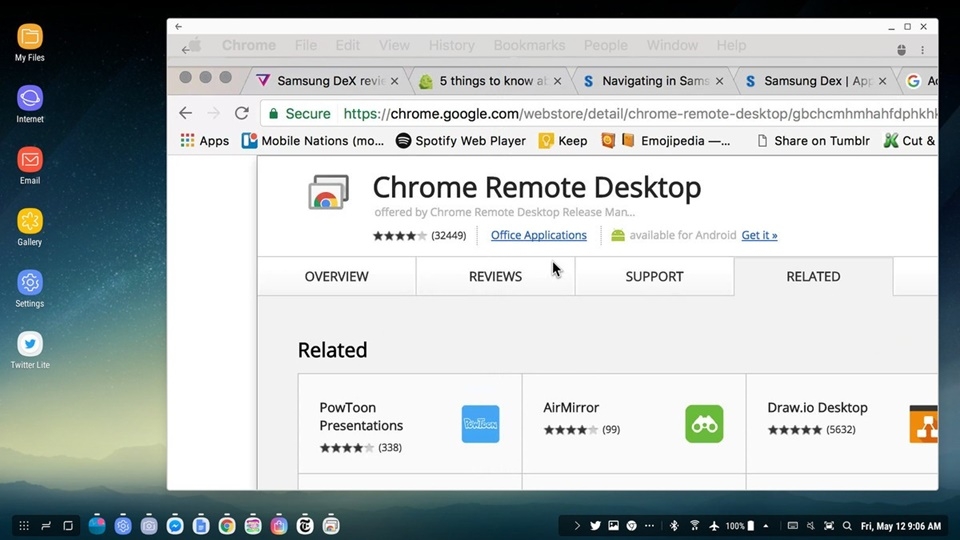
Task: Open Settings gear app in taskbar
Action: (123, 525)
